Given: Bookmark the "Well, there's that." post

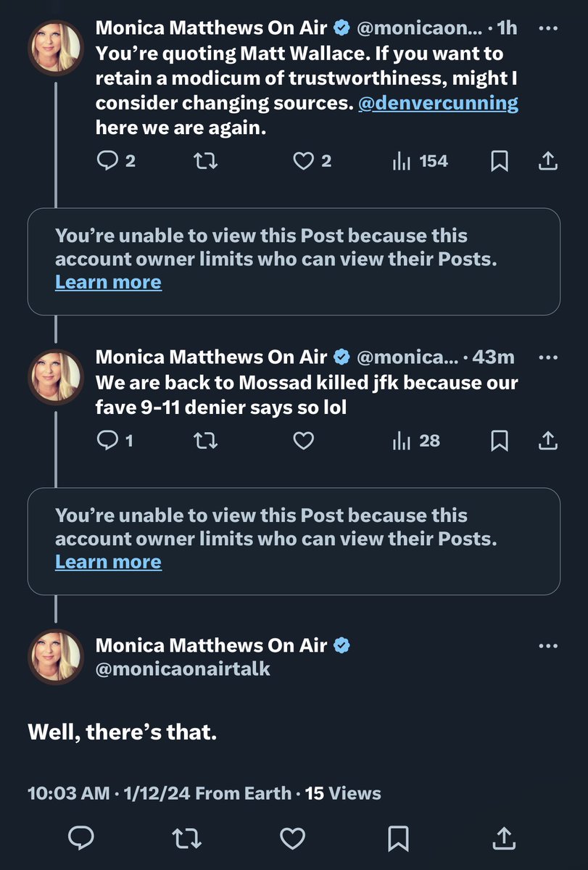Looking at the screenshot, I should [398, 838].
